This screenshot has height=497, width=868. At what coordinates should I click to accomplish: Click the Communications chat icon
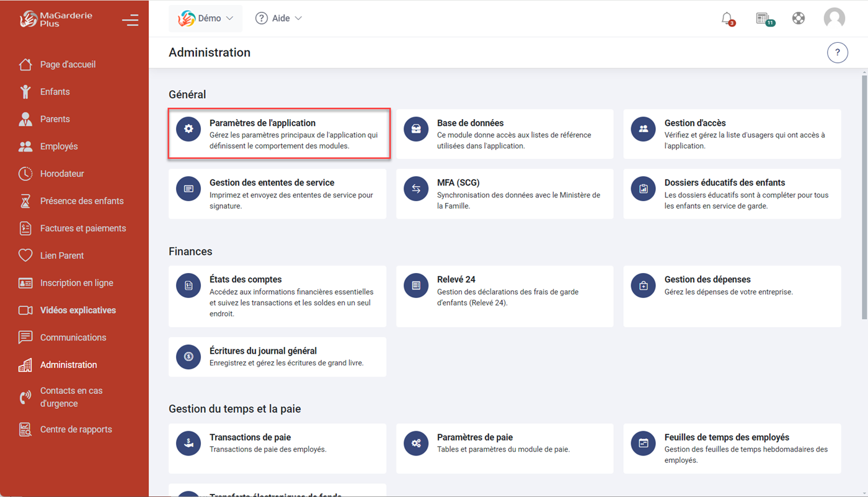click(x=25, y=338)
